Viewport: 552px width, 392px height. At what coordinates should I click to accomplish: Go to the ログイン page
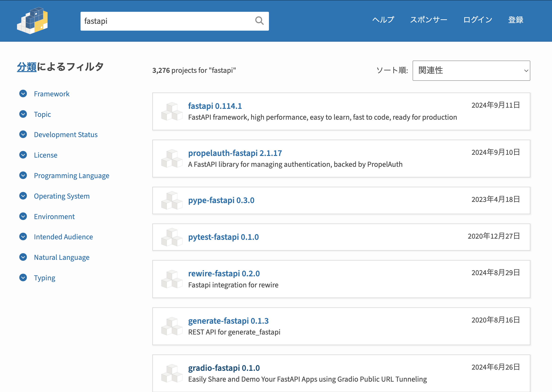(477, 20)
